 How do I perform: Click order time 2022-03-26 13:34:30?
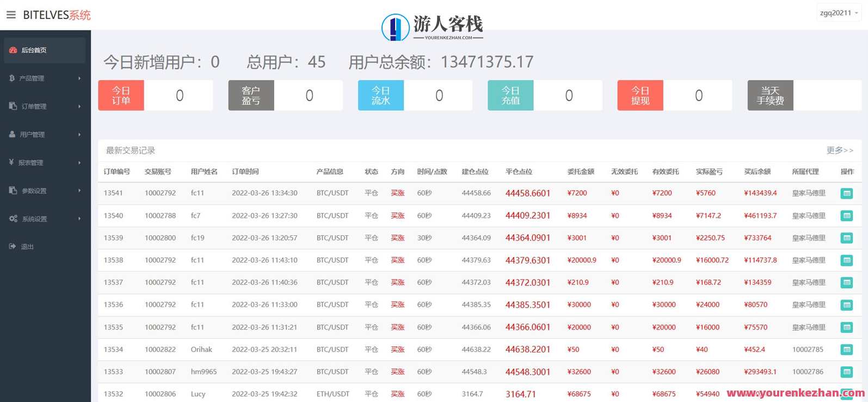pos(264,193)
